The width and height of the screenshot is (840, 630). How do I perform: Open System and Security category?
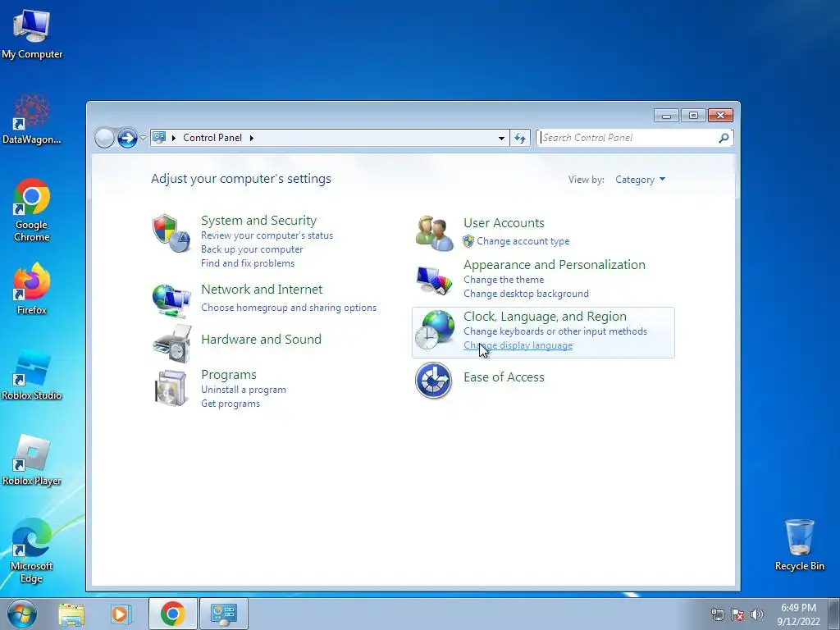(258, 220)
